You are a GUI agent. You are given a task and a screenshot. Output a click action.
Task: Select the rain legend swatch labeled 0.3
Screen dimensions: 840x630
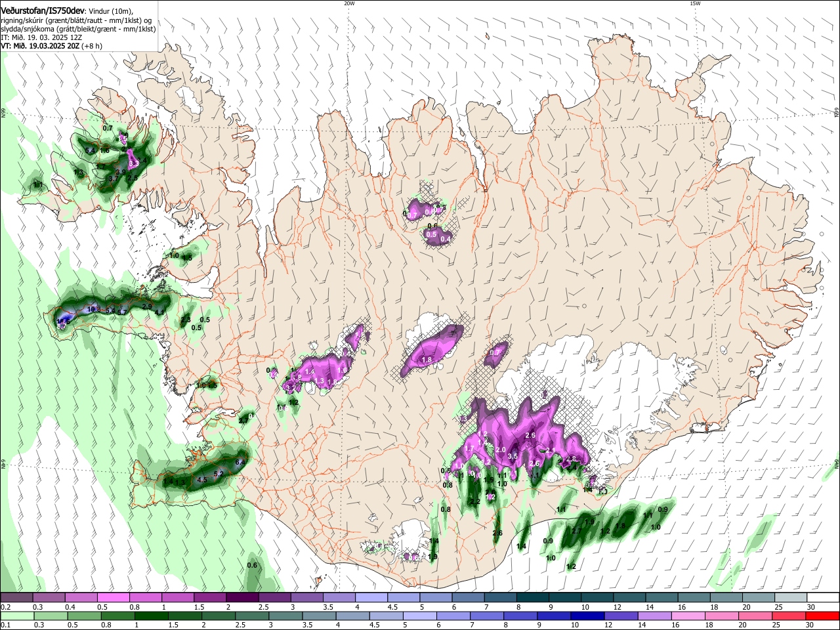click(49, 616)
